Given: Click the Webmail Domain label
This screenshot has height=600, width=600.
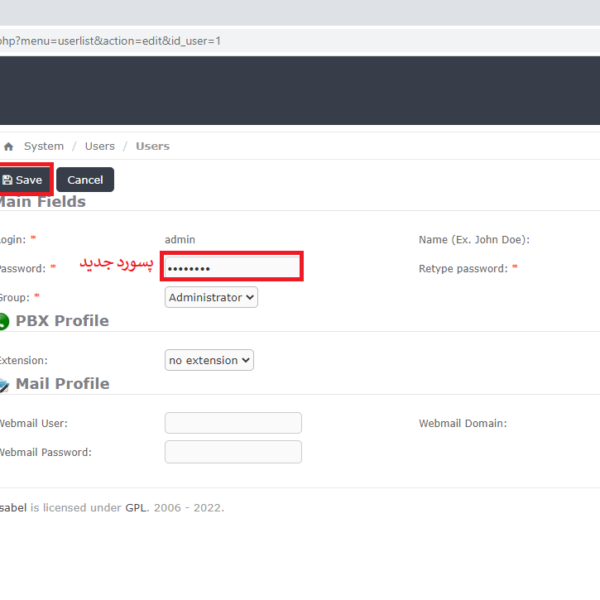Looking at the screenshot, I should pos(463,424).
